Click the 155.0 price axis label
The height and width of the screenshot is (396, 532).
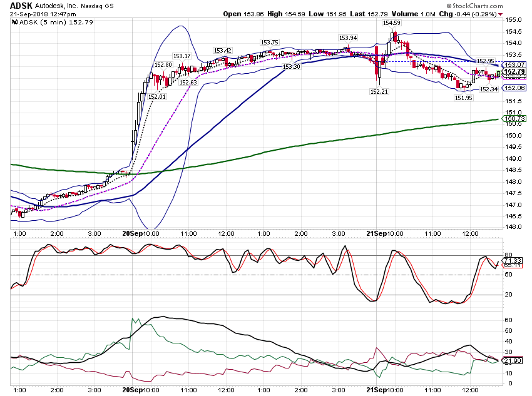click(x=513, y=20)
